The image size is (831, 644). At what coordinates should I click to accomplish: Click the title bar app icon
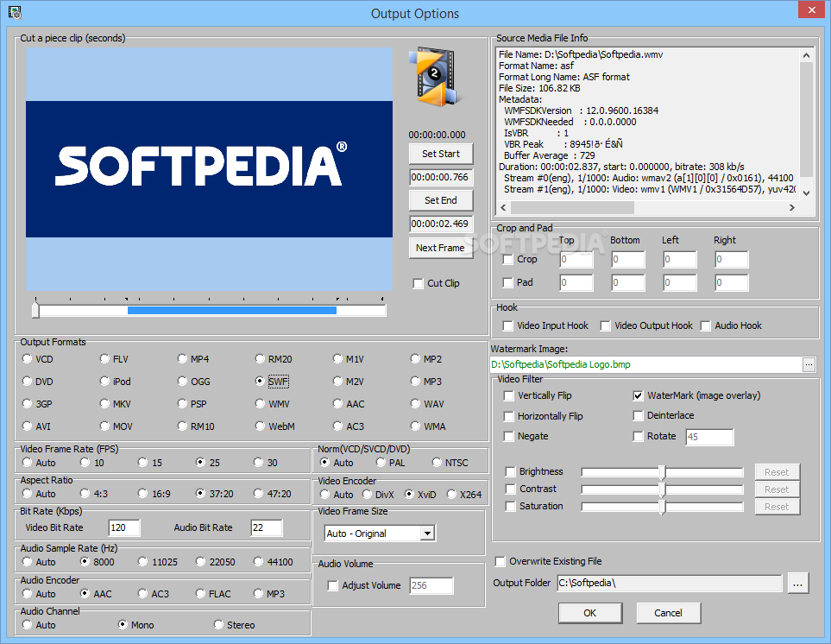[15, 12]
